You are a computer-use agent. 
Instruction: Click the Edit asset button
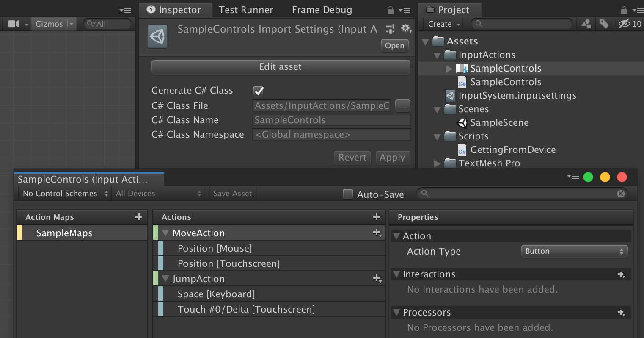[281, 67]
